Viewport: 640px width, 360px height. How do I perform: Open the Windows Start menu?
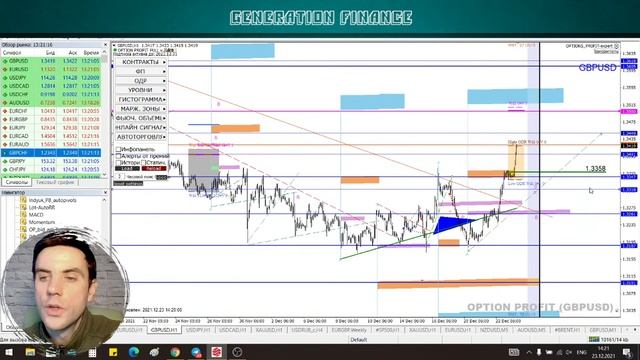coord(8,352)
